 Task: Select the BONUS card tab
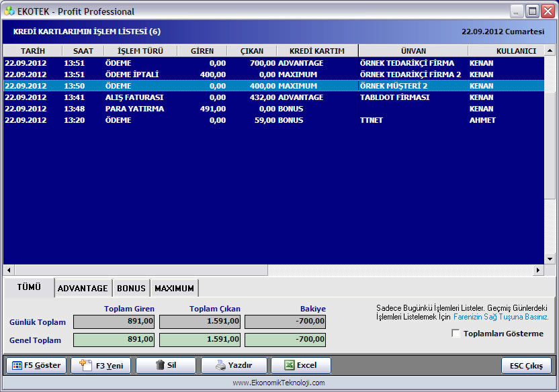[x=131, y=289]
